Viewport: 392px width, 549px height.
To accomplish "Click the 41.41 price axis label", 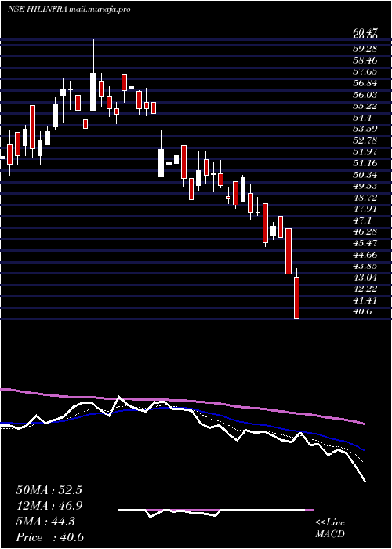I will pyautogui.click(x=365, y=300).
